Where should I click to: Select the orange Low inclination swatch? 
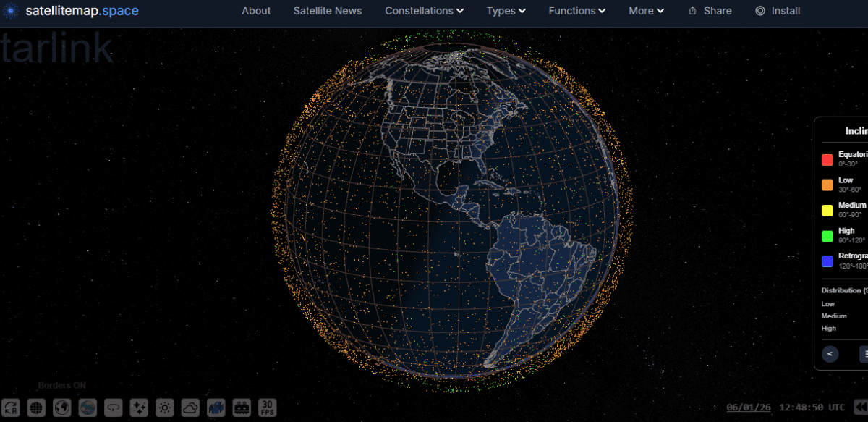(x=827, y=185)
